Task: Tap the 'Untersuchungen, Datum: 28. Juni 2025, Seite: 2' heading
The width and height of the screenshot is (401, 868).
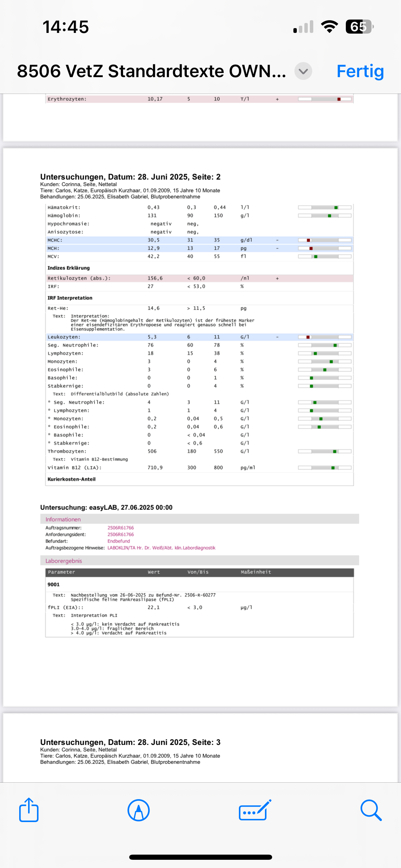Action: point(130,177)
